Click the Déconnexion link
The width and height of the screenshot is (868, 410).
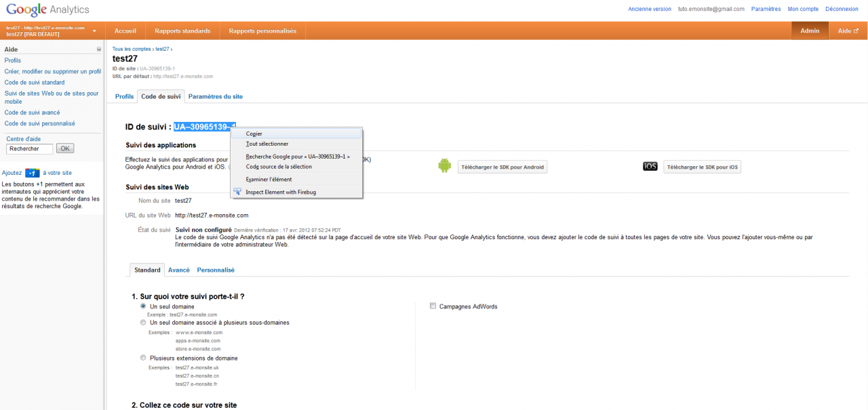tap(842, 9)
